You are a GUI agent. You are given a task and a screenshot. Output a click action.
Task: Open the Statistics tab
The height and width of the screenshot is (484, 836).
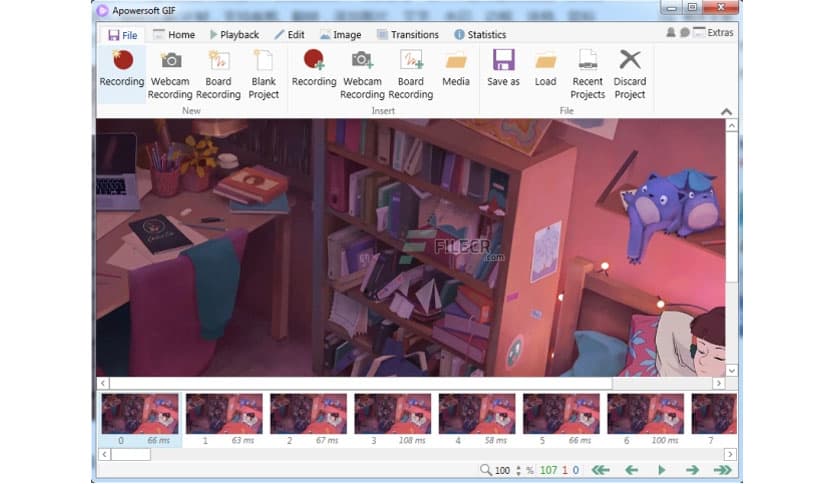point(480,35)
